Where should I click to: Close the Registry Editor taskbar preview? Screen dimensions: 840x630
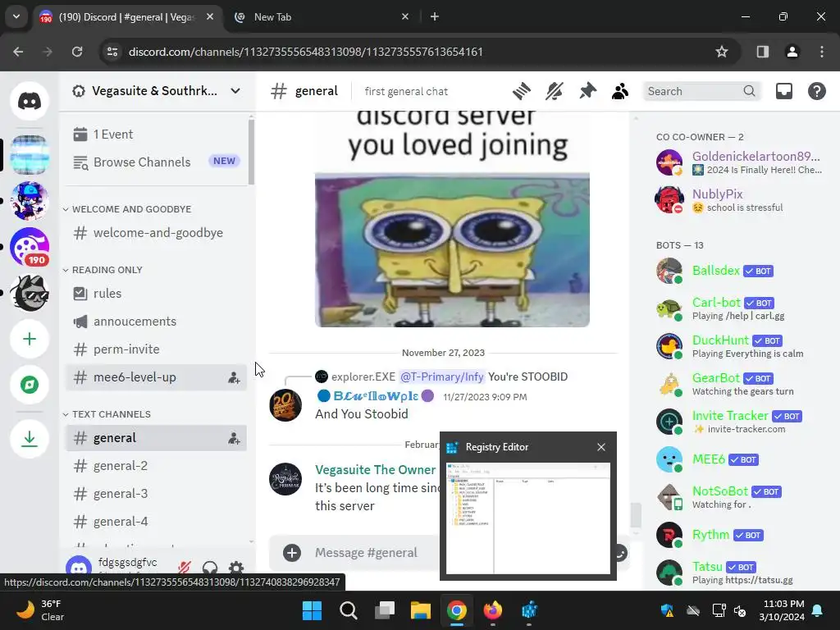601,447
